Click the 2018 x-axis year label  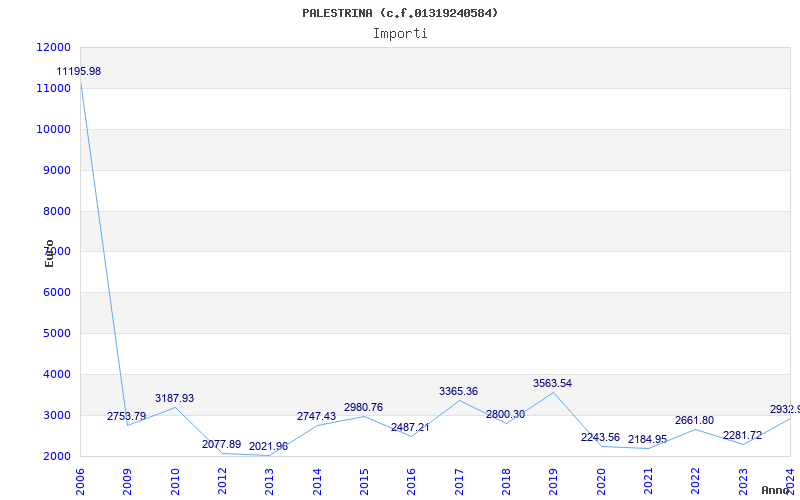[x=506, y=482]
